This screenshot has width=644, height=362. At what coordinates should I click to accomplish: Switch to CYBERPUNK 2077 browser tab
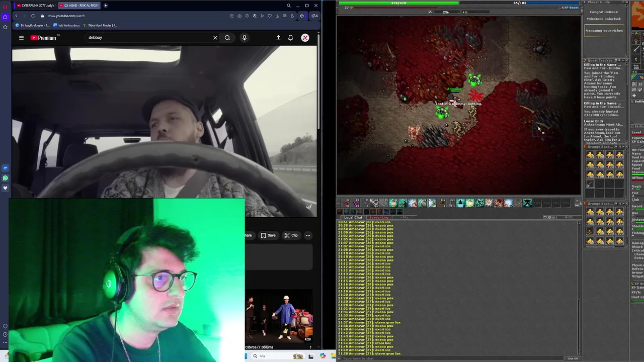pyautogui.click(x=35, y=6)
